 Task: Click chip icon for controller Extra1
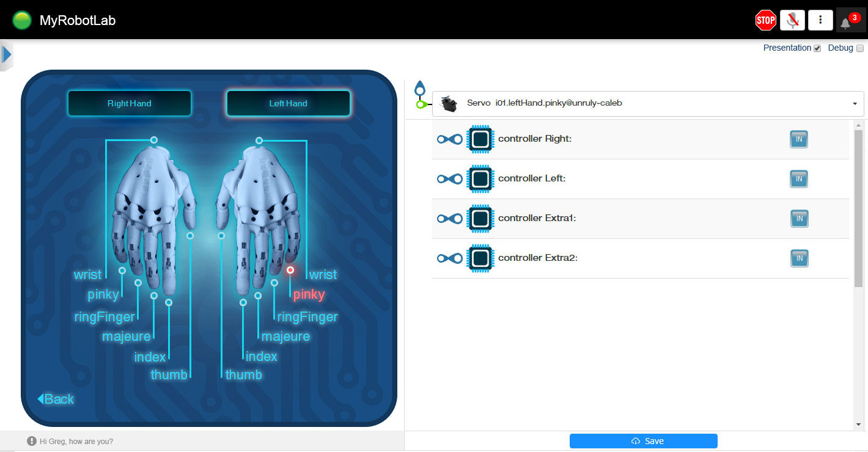coord(480,219)
